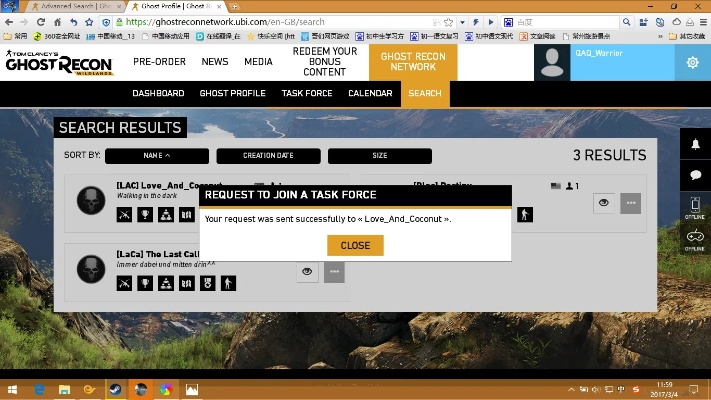Sort results by Creation Date

click(x=268, y=156)
